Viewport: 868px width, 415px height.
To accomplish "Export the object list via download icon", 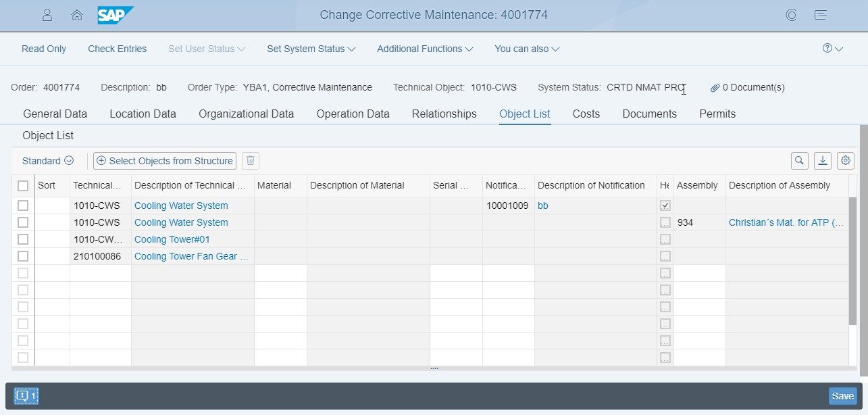I will coord(823,161).
